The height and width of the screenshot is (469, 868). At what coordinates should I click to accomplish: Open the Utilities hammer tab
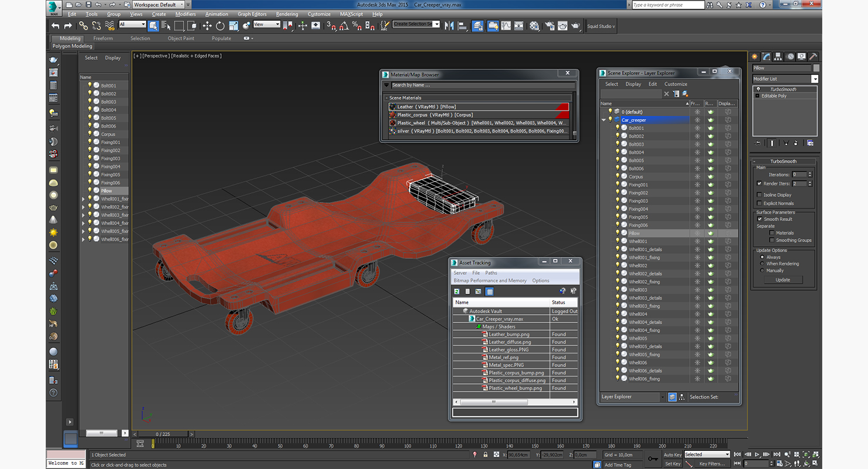coord(812,57)
